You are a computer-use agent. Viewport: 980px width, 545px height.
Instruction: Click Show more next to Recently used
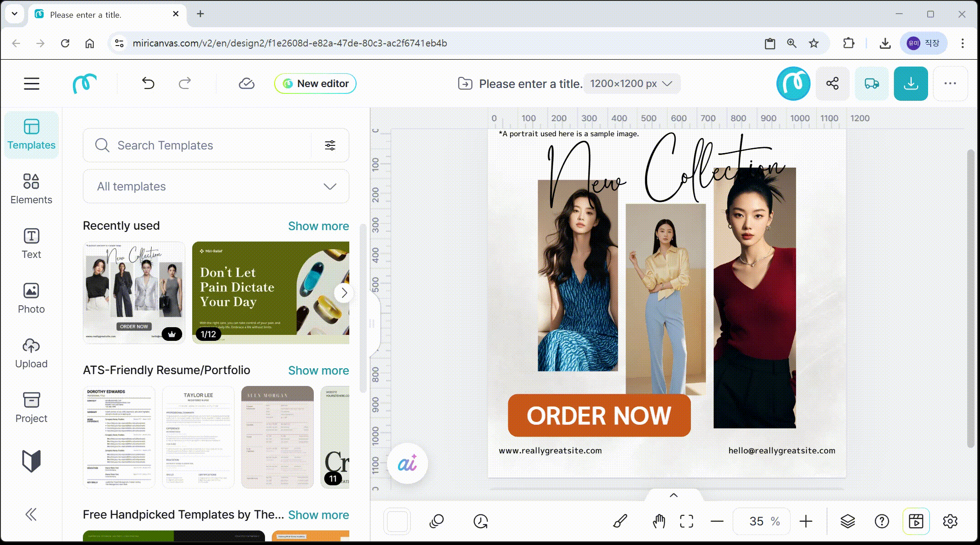[x=318, y=226]
